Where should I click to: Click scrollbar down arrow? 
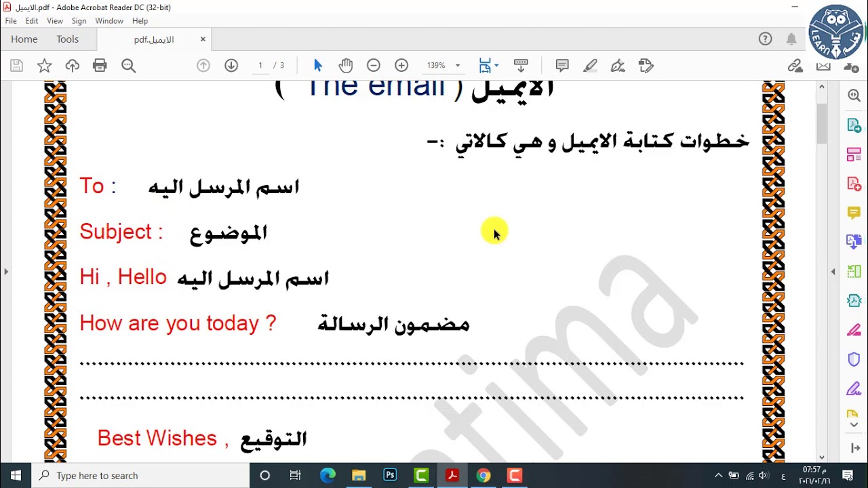[x=822, y=457]
